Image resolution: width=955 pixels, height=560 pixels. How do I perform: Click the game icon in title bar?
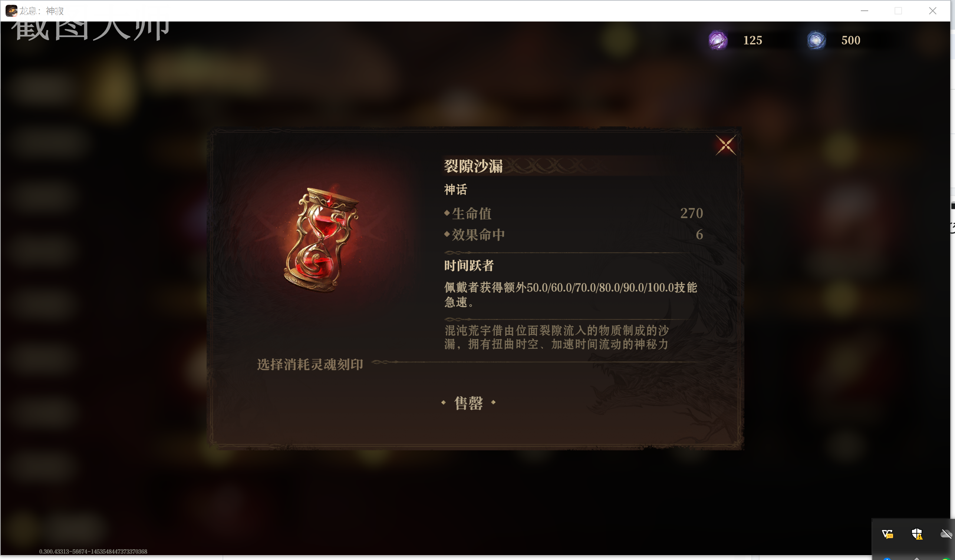point(11,11)
